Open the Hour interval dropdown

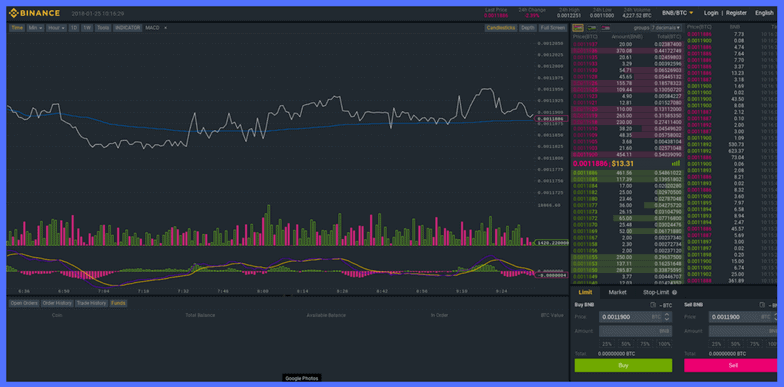[56, 28]
